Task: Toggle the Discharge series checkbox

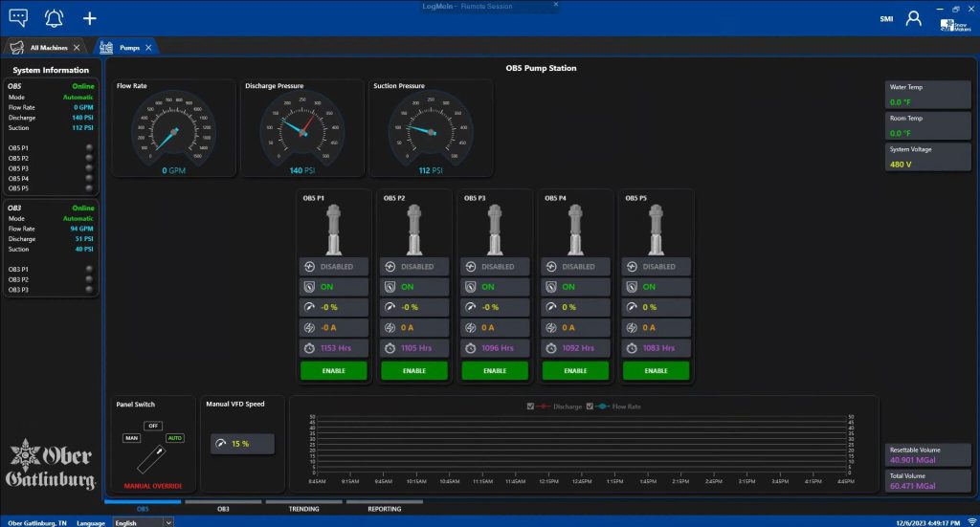Action: [x=531, y=406]
